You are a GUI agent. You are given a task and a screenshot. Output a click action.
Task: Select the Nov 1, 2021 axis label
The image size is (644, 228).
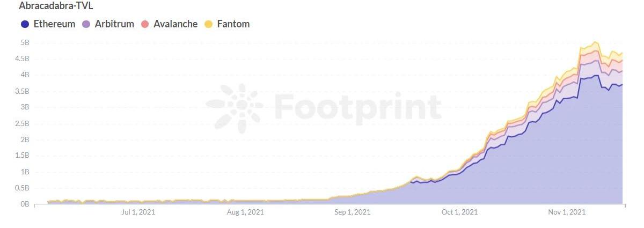(x=567, y=212)
